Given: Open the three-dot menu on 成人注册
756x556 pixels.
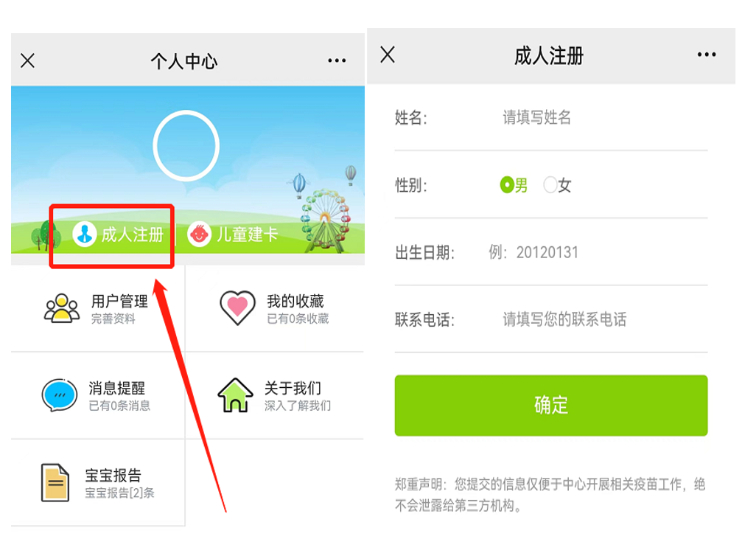Looking at the screenshot, I should click(707, 55).
